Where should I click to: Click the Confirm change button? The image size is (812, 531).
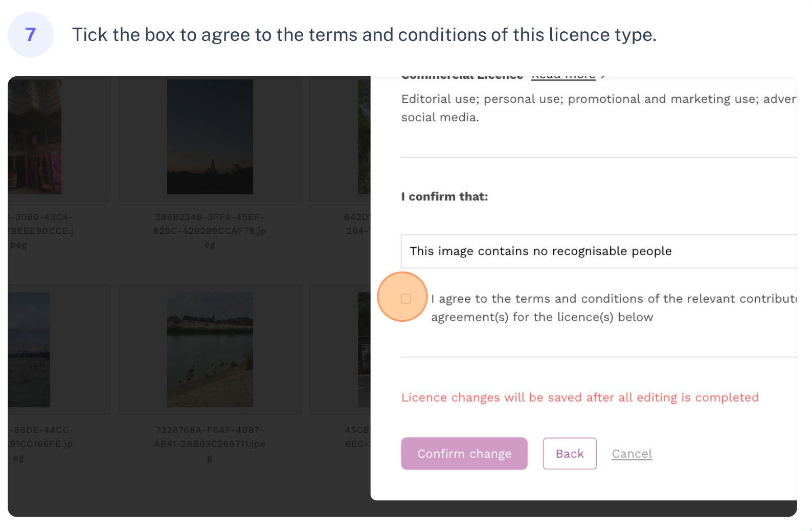click(x=464, y=454)
